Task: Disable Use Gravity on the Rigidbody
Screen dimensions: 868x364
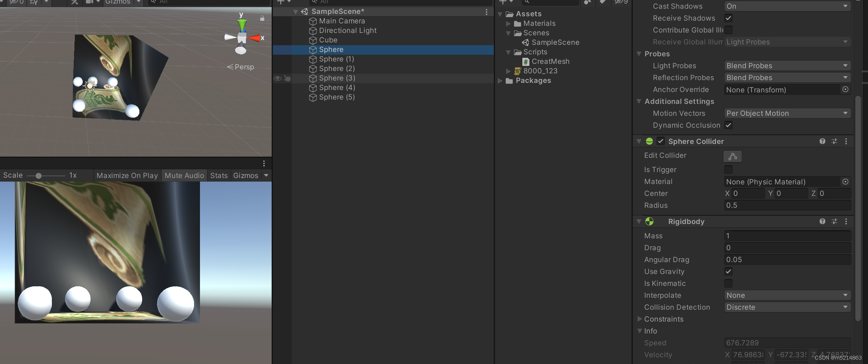Action: tap(728, 271)
